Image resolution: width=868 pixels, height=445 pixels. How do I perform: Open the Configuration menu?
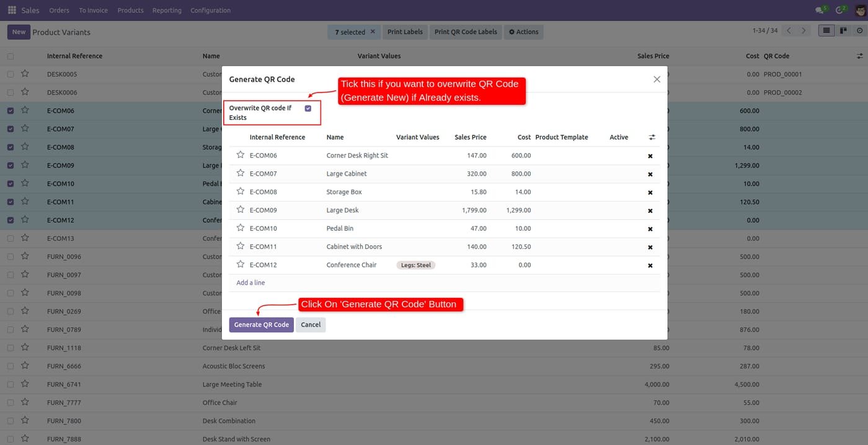click(x=210, y=10)
